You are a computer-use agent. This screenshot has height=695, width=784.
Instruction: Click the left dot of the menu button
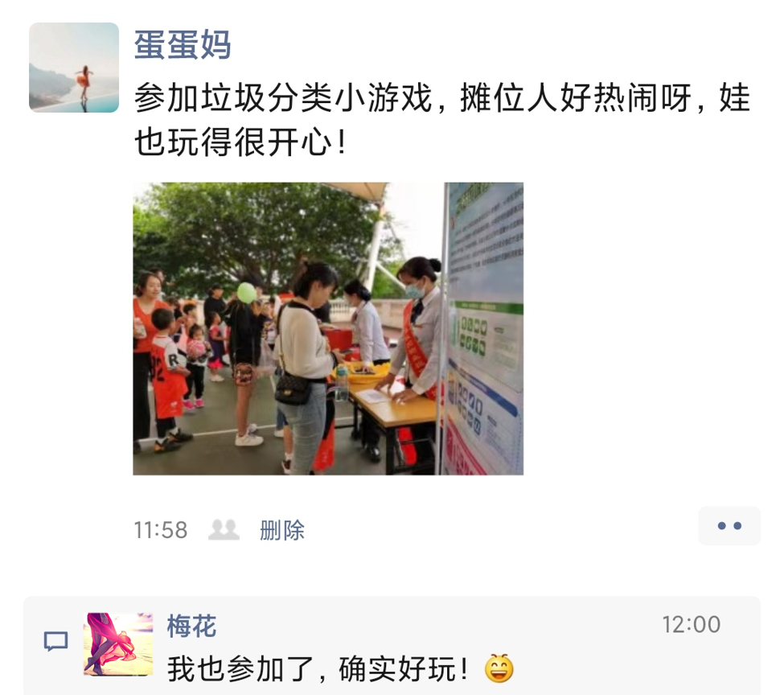721,526
